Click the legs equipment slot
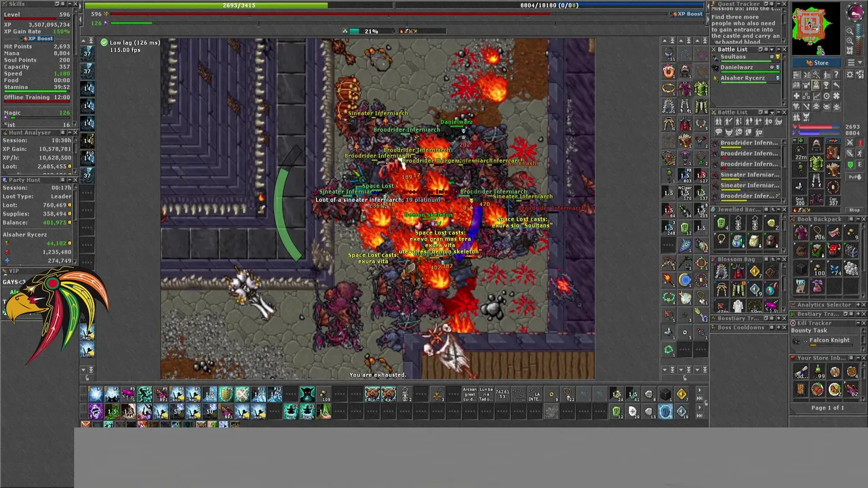The height and width of the screenshot is (488, 868). 816,180
